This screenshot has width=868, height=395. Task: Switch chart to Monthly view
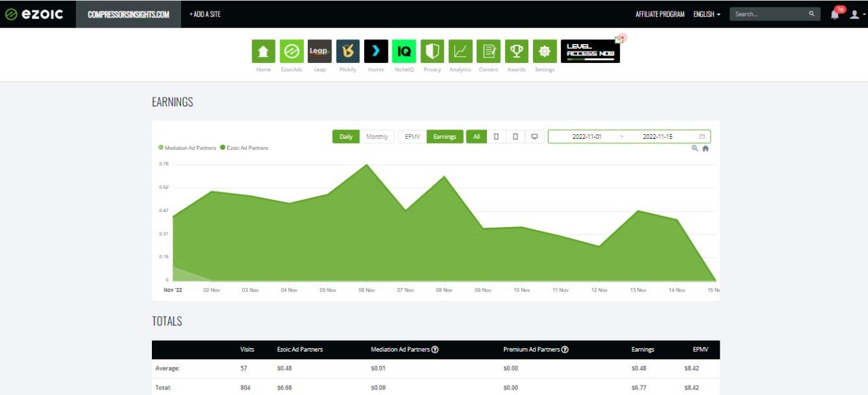pos(377,137)
